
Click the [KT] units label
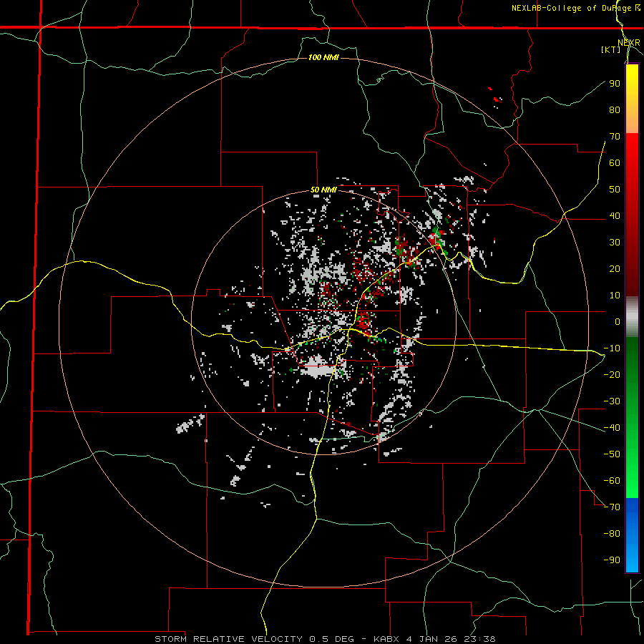(x=611, y=49)
